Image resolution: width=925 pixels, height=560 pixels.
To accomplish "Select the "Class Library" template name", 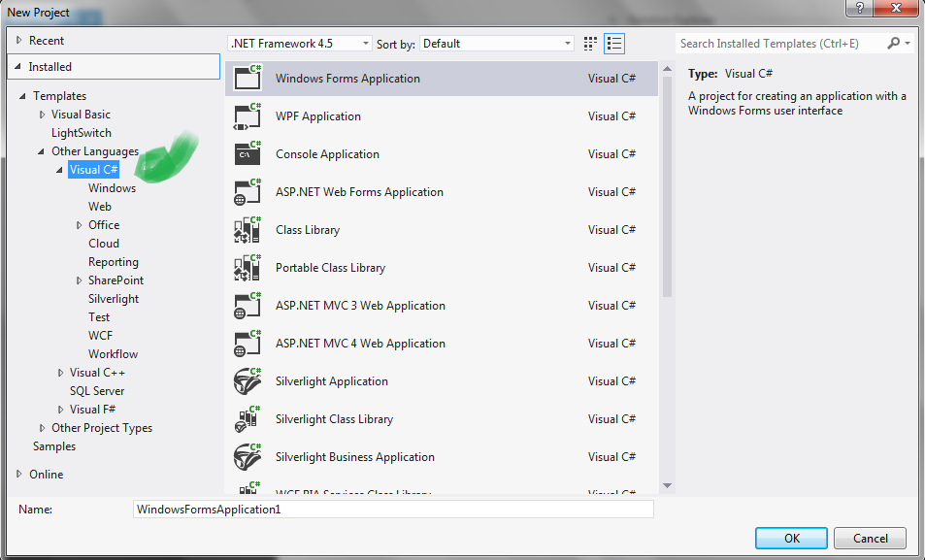I will (x=308, y=230).
